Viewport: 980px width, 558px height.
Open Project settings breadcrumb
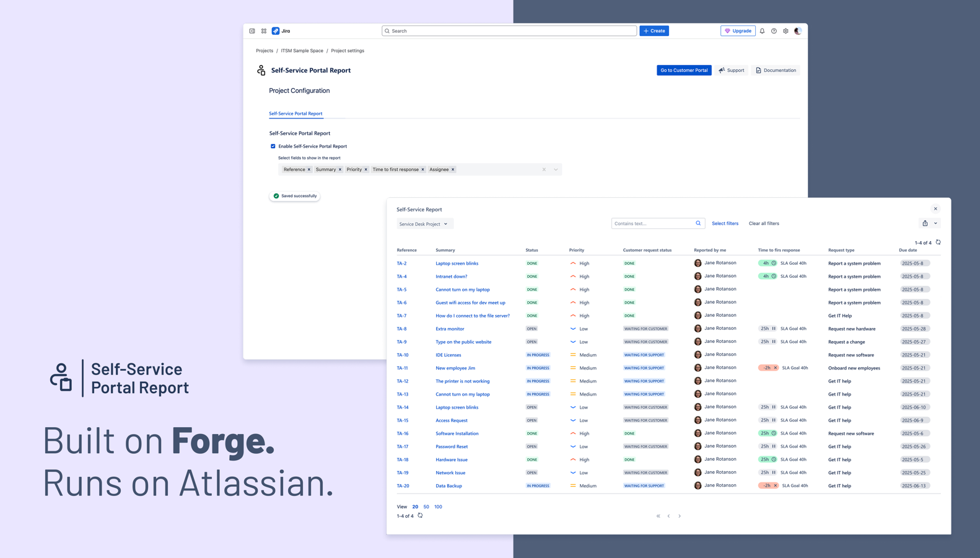coord(348,51)
